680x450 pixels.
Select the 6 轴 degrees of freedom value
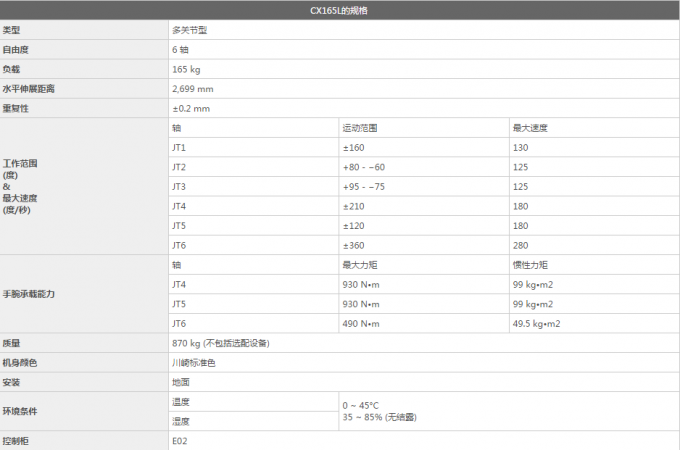[x=181, y=49]
